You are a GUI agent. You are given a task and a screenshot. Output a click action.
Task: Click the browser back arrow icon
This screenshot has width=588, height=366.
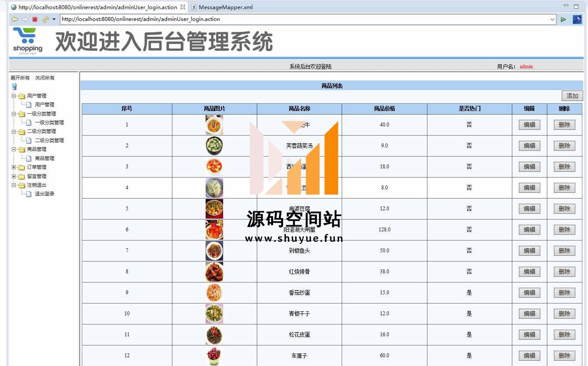point(14,19)
